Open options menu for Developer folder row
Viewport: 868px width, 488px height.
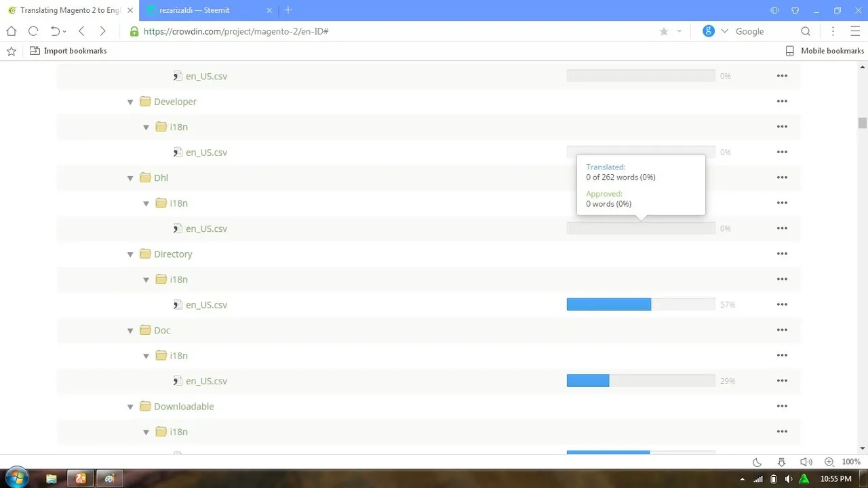pos(782,102)
